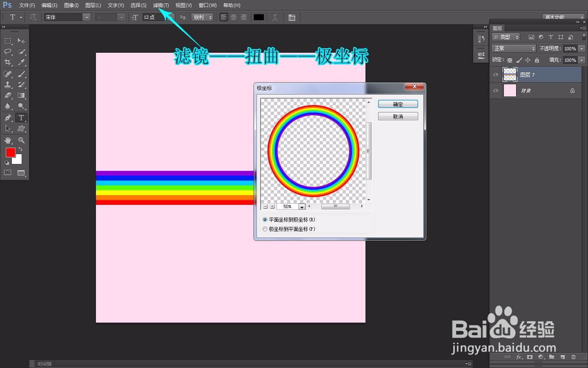Toggle lock transparent pixels
This screenshot has height=368, width=588.
tap(510, 60)
